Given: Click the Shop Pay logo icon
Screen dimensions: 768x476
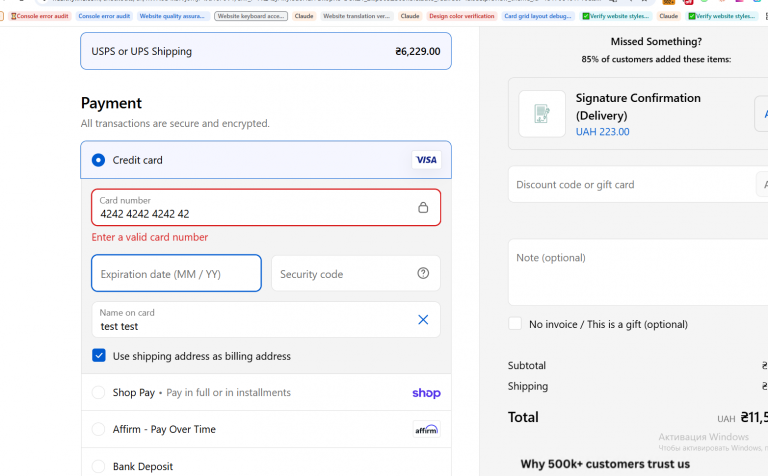Looking at the screenshot, I should point(426,393).
